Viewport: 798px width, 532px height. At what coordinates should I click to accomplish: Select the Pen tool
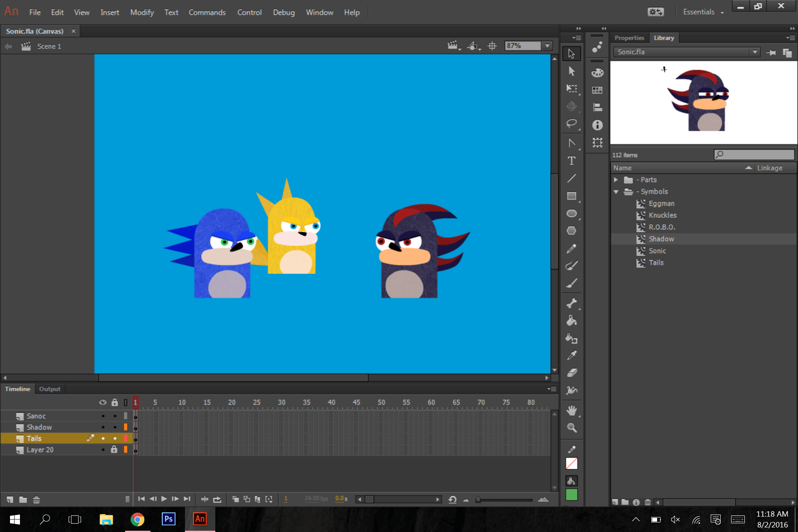click(x=571, y=143)
